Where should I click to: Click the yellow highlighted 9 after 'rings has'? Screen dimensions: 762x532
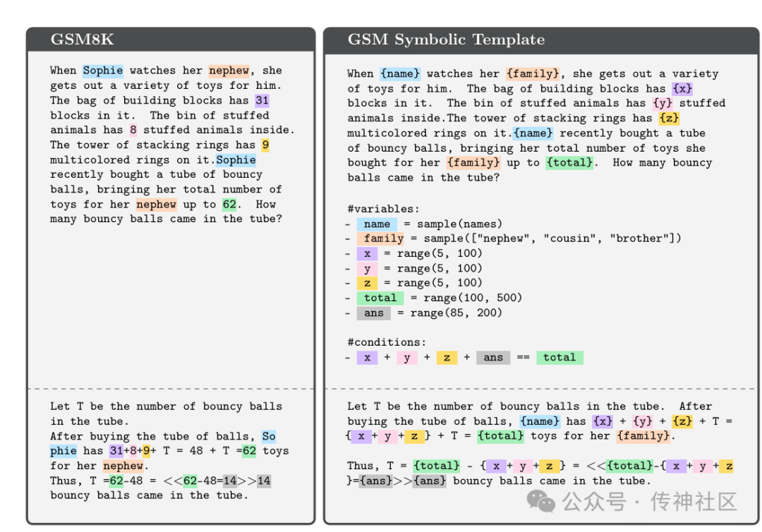[x=265, y=145]
